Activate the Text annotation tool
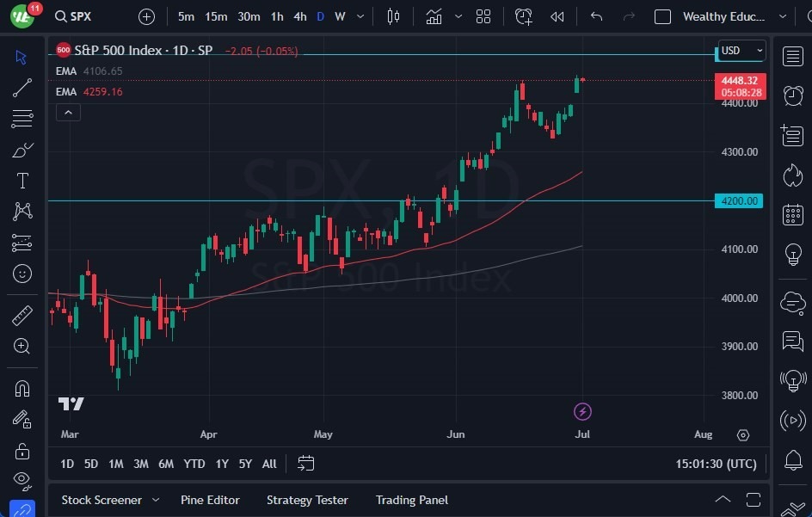 (x=22, y=181)
